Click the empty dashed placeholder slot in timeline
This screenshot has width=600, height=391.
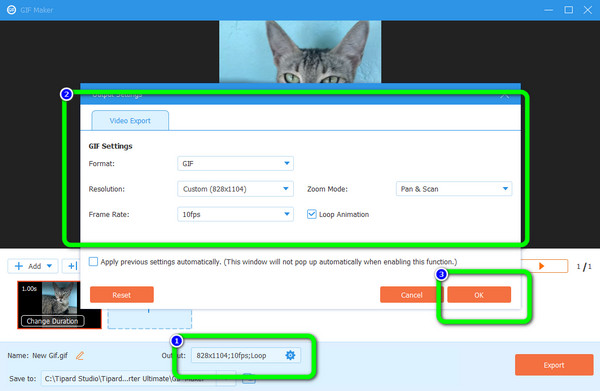[x=150, y=318]
